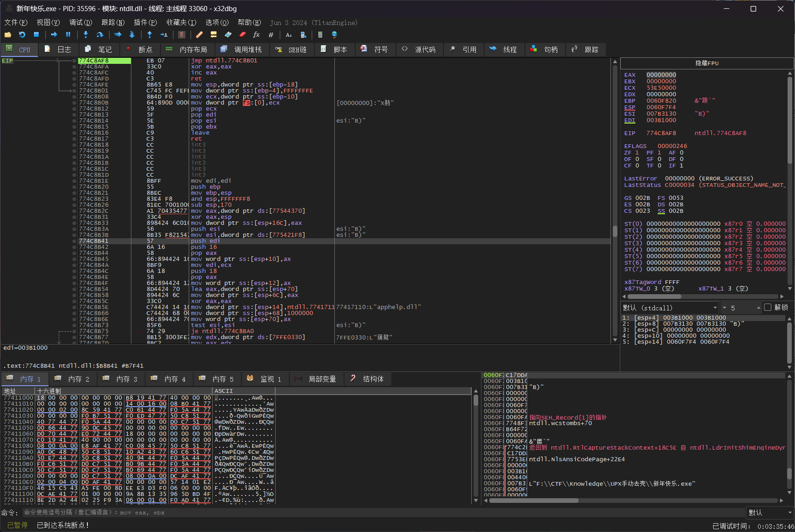Open the 文件 menu
The width and height of the screenshot is (795, 532).
pos(16,22)
